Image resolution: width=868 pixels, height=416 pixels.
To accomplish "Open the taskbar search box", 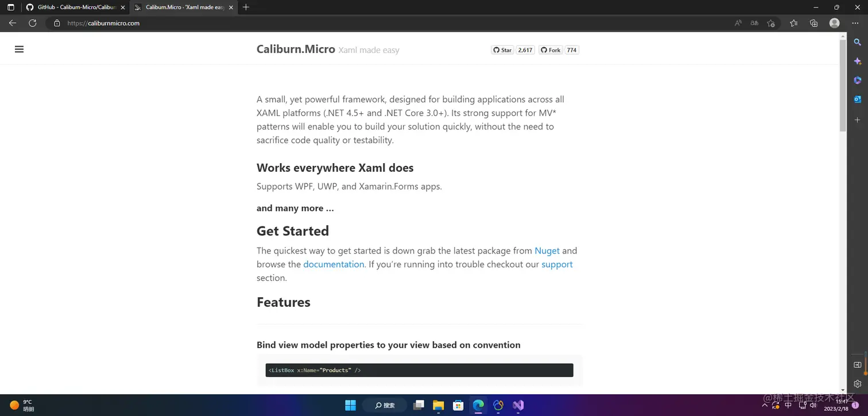I will (385, 405).
